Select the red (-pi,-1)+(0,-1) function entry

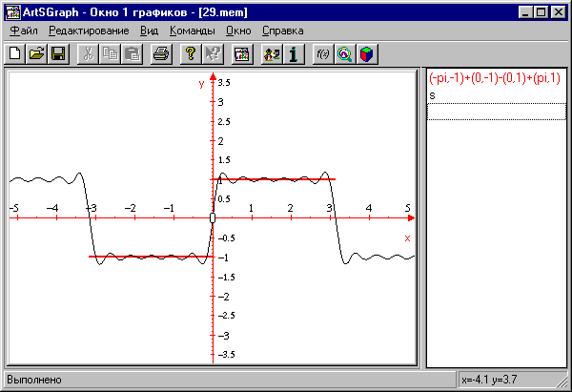tap(494, 79)
